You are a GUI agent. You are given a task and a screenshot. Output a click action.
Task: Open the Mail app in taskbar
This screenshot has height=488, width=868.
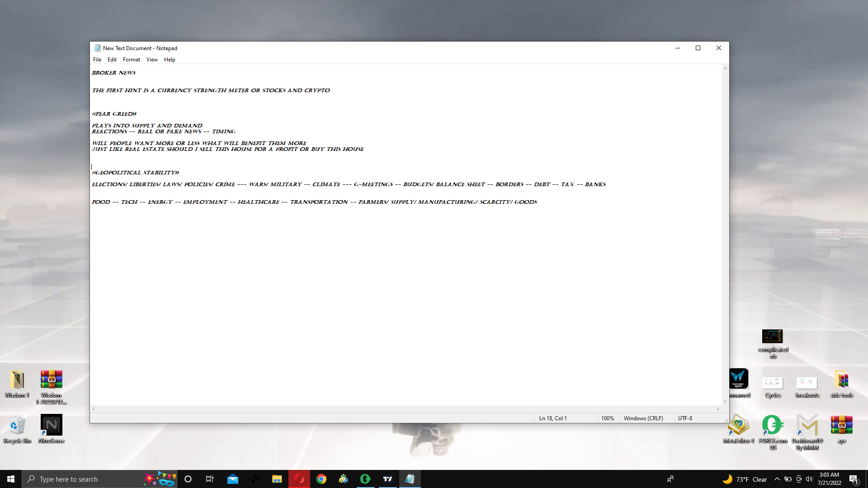[x=233, y=479]
